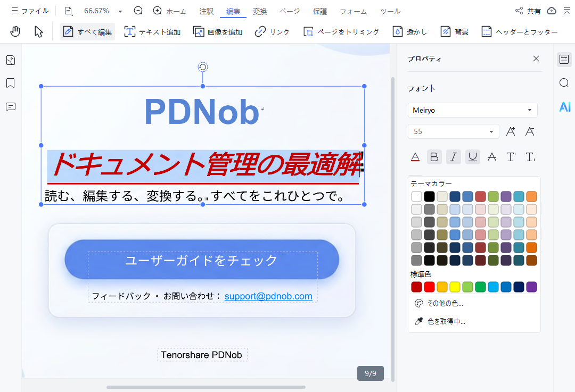
Task: Open その他の色 color options
Action: coord(443,303)
